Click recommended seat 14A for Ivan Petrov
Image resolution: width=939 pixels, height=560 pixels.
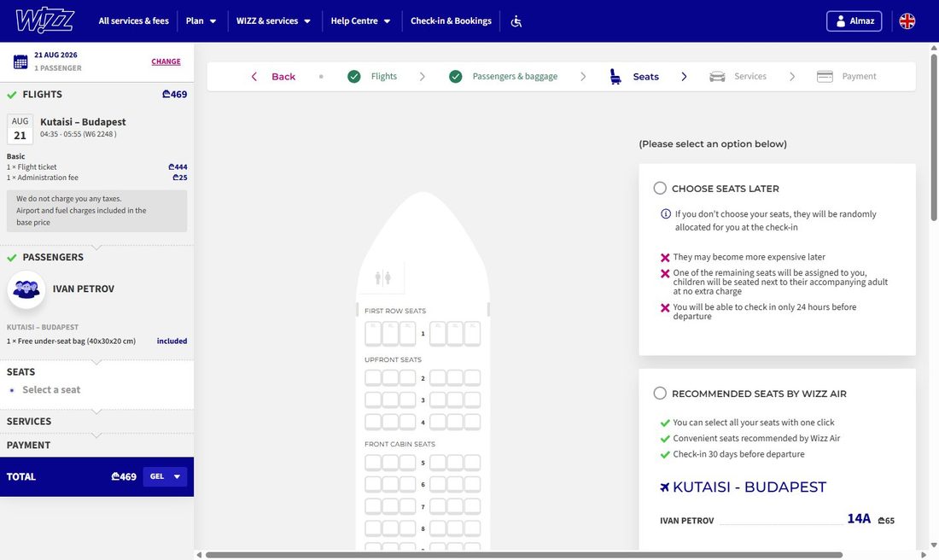(859, 519)
